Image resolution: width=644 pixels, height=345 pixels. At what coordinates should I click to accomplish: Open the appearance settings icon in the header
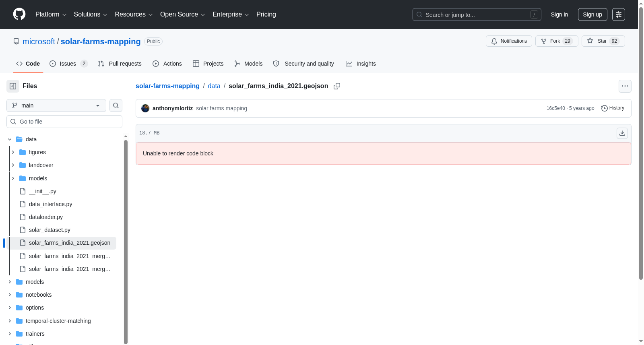(x=619, y=14)
